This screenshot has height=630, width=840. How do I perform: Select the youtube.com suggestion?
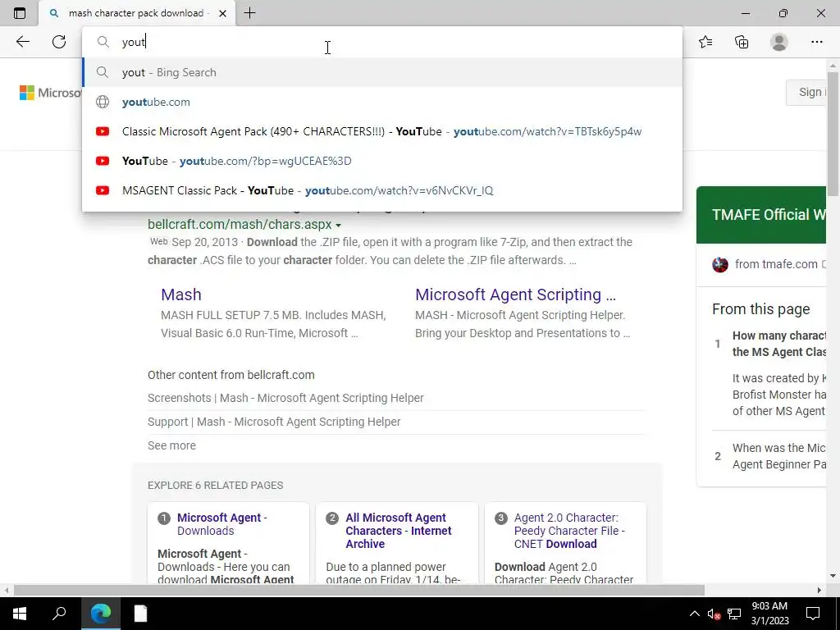(x=382, y=102)
